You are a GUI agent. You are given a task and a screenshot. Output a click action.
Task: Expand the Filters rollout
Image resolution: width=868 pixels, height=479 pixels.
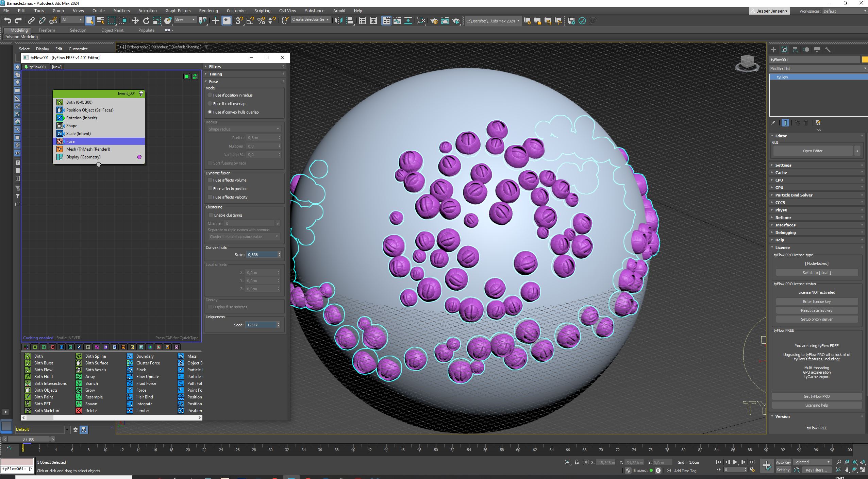coord(215,67)
